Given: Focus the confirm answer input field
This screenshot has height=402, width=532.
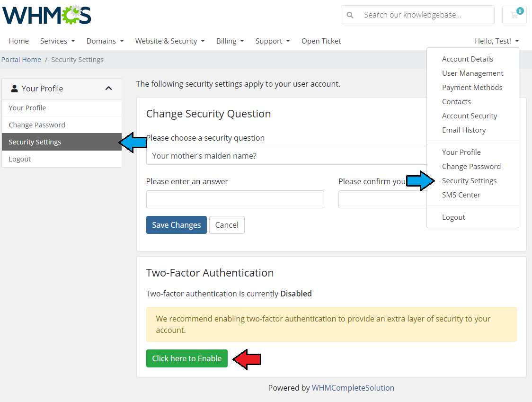Looking at the screenshot, I should (x=382, y=199).
